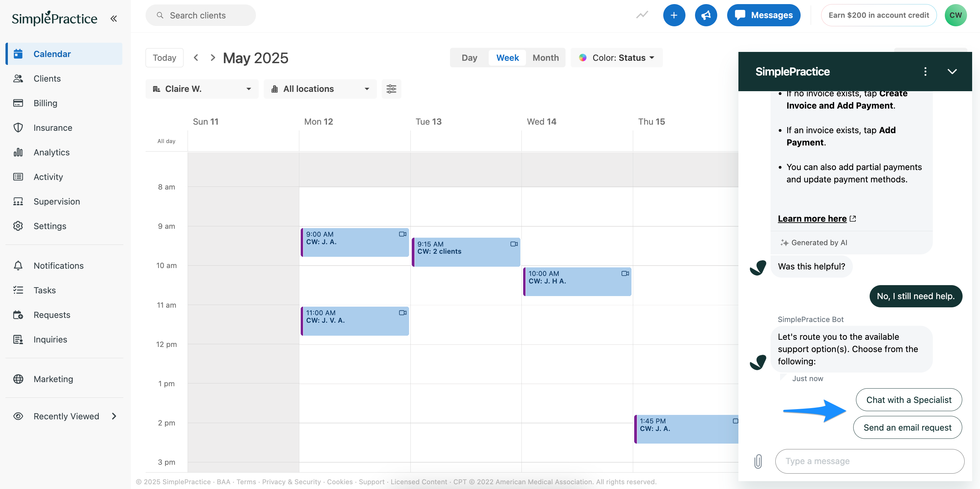This screenshot has height=489, width=980.
Task: Switch to Week view
Action: [x=507, y=57]
